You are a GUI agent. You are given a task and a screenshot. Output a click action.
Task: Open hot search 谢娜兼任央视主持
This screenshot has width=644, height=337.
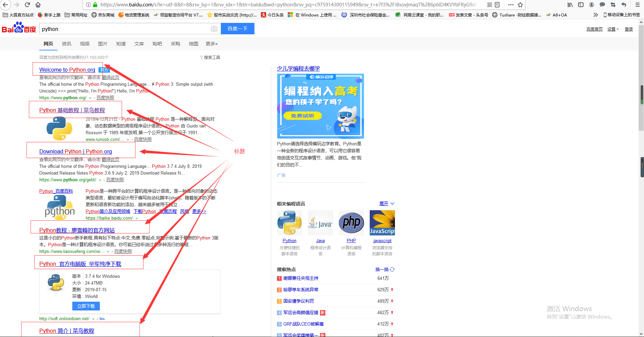point(301,278)
